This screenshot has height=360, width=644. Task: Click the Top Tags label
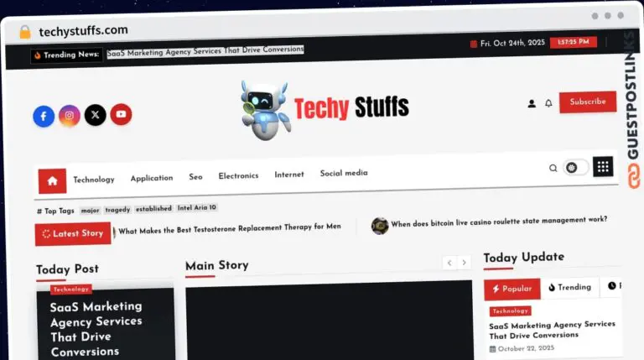pyautogui.click(x=56, y=211)
